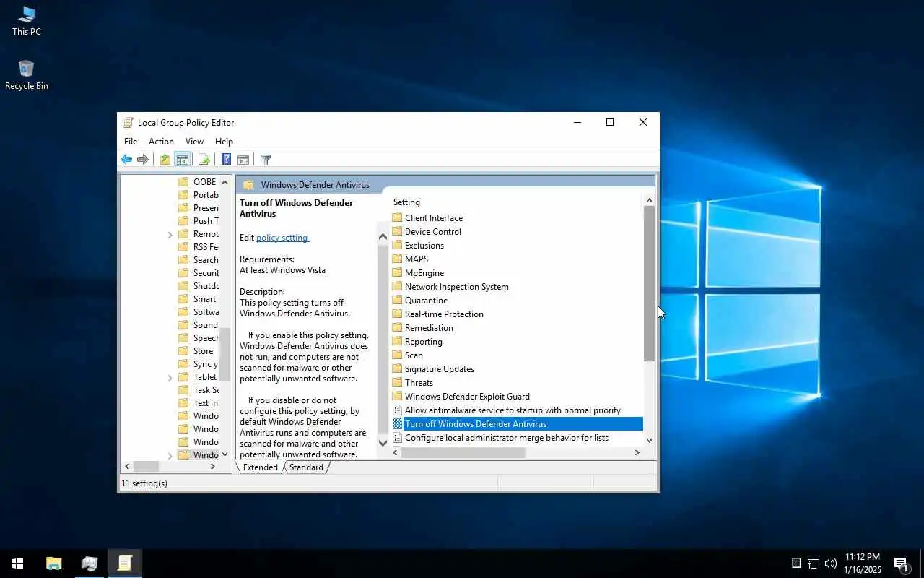This screenshot has width=924, height=578.
Task: Select the This PC desktop icon
Action: click(27, 20)
